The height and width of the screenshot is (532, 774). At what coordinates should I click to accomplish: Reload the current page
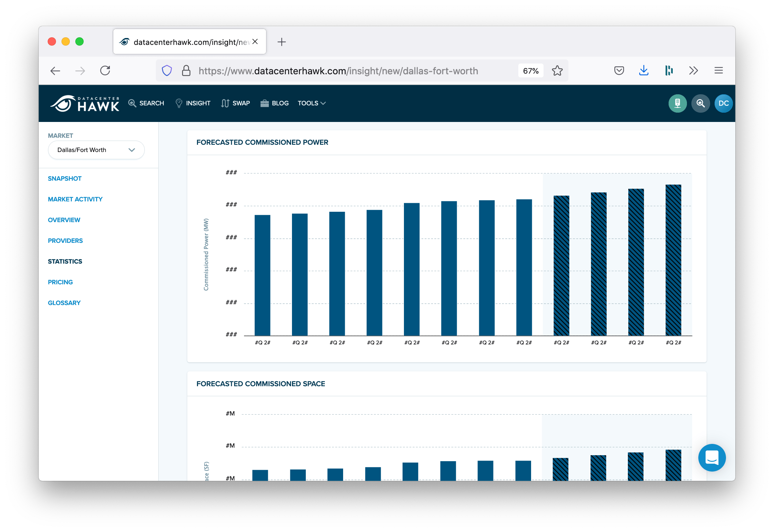tap(105, 71)
